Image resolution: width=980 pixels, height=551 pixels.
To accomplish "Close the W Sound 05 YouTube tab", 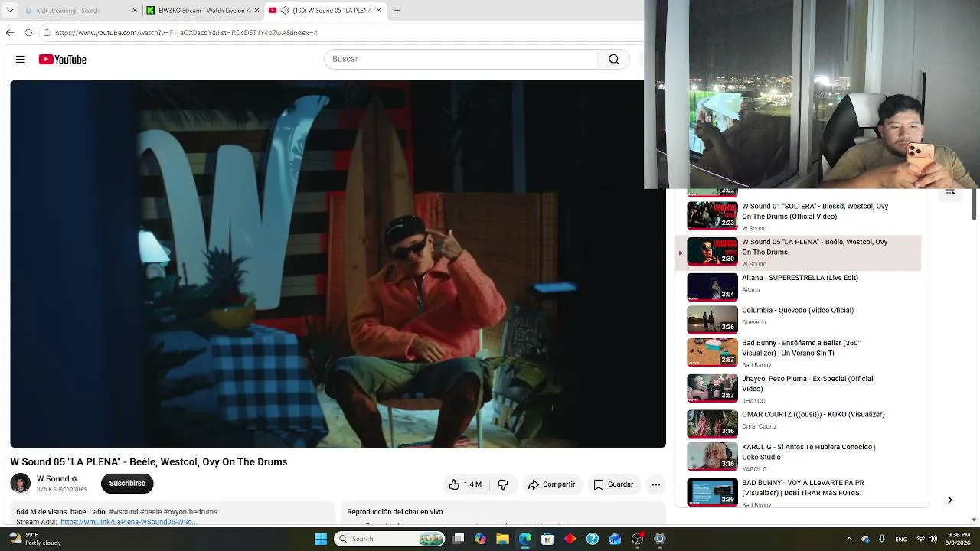I will coord(378,11).
